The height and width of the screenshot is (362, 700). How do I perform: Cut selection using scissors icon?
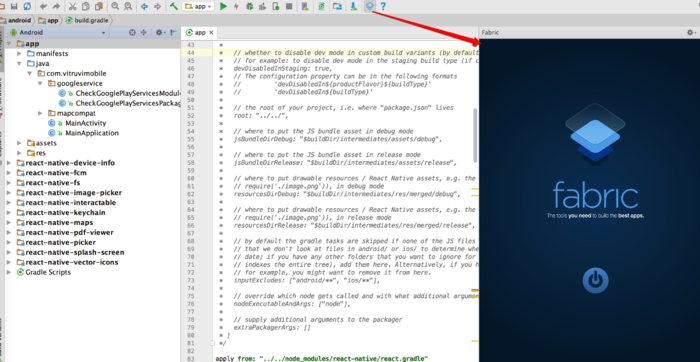72,6
